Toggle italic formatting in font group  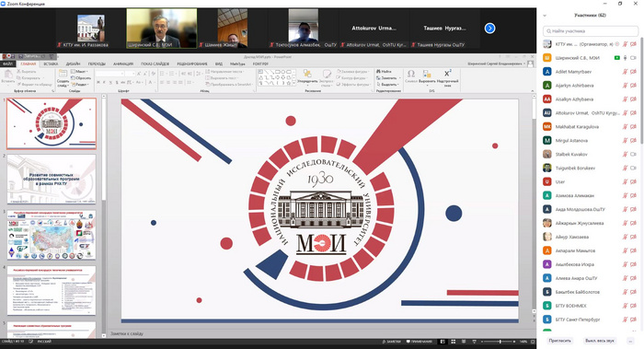(x=104, y=82)
